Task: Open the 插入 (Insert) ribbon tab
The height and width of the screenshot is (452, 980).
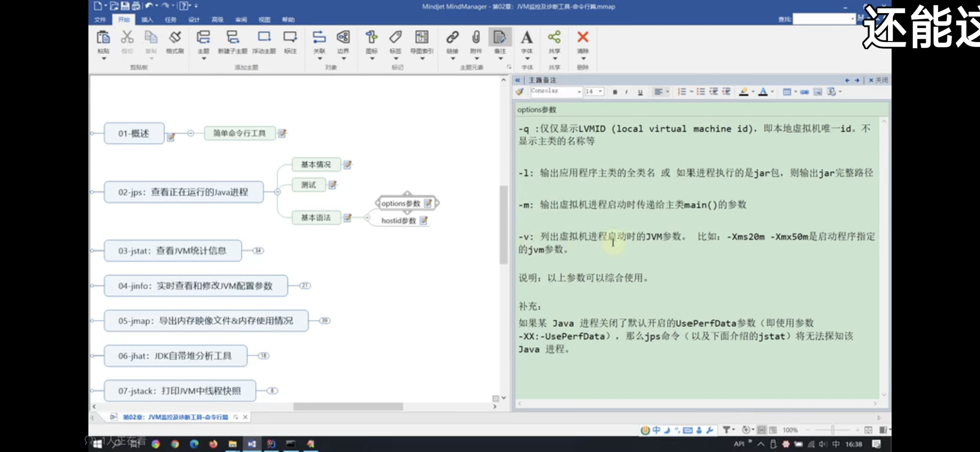Action: point(147,20)
